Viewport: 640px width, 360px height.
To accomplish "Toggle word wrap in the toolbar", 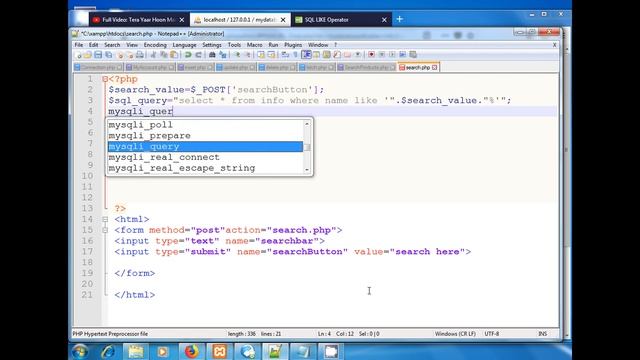I will click(x=284, y=54).
